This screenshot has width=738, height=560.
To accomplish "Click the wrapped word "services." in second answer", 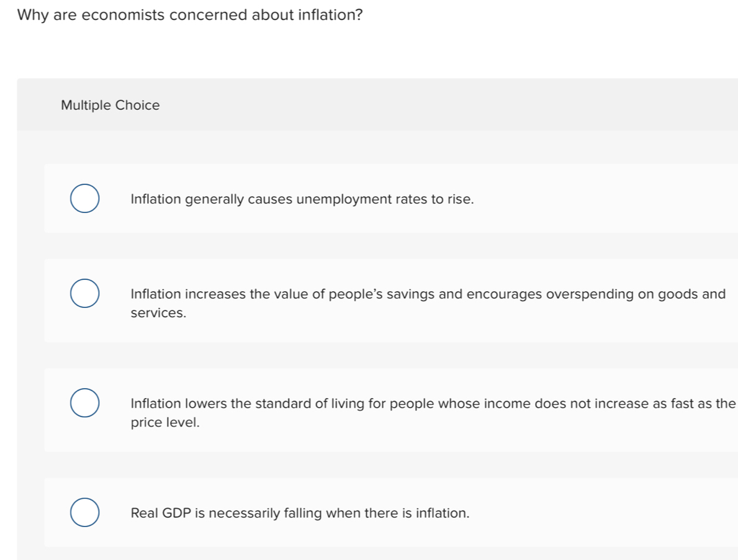I will [158, 314].
